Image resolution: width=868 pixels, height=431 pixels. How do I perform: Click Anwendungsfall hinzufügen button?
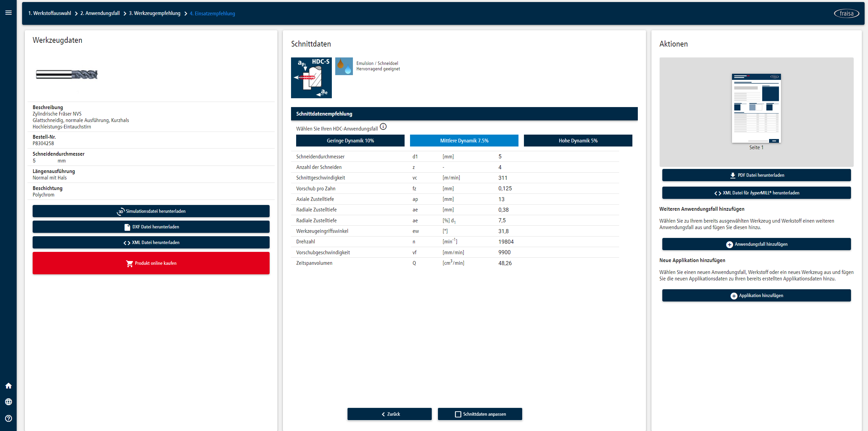[x=756, y=244]
